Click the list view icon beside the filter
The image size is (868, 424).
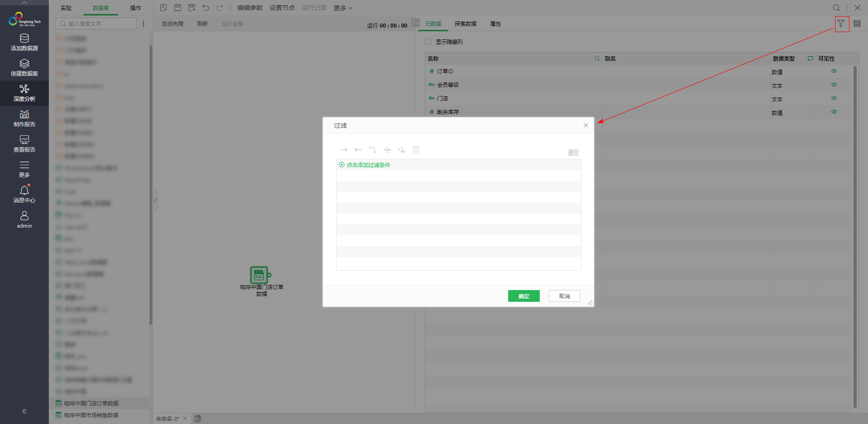click(857, 24)
